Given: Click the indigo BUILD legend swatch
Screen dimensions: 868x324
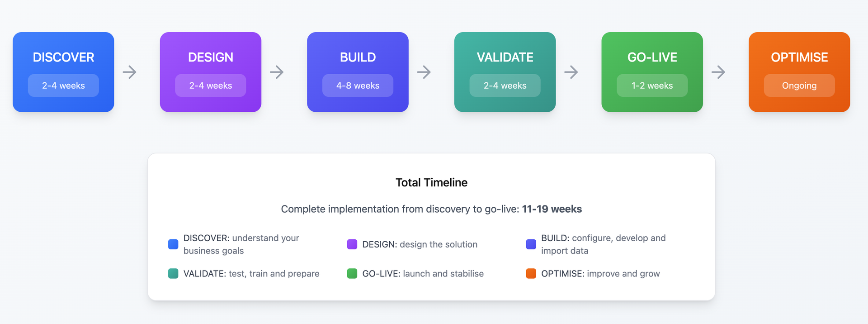Looking at the screenshot, I should (x=531, y=244).
